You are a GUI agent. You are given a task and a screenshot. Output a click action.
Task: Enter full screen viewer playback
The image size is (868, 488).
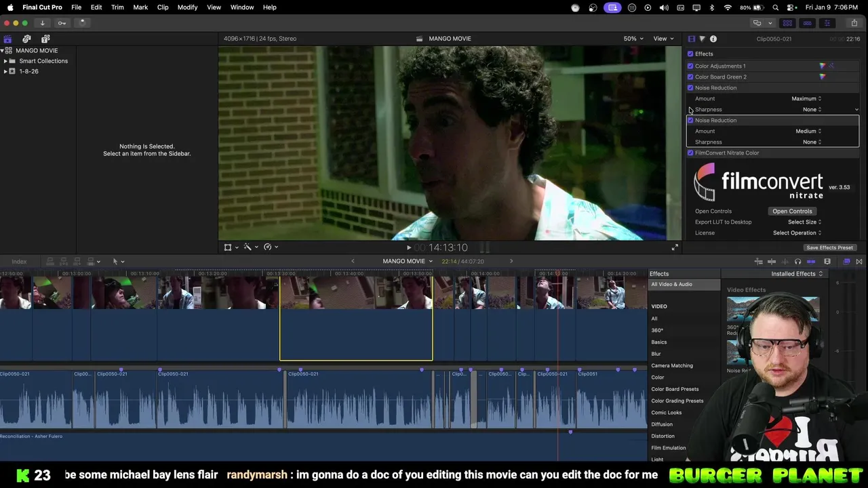point(675,247)
